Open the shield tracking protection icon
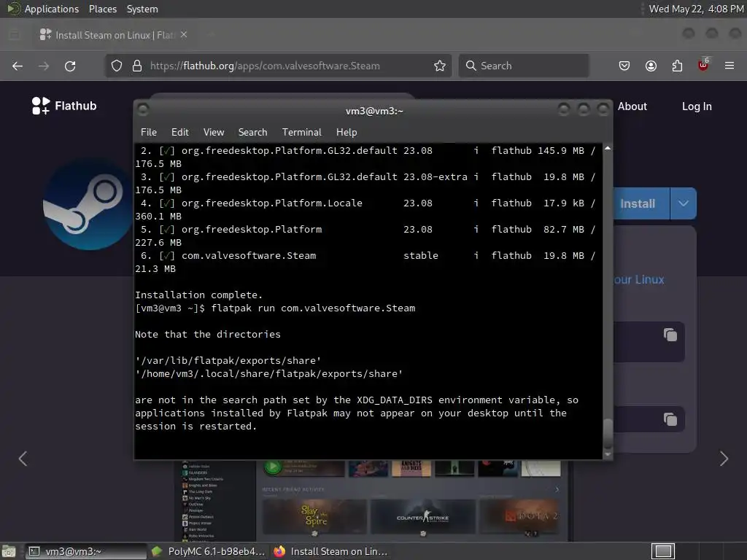Screen dimensions: 747x560 (x=117, y=66)
